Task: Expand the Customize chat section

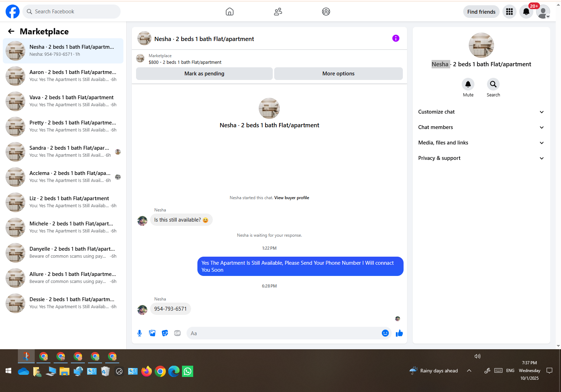Action: click(481, 112)
